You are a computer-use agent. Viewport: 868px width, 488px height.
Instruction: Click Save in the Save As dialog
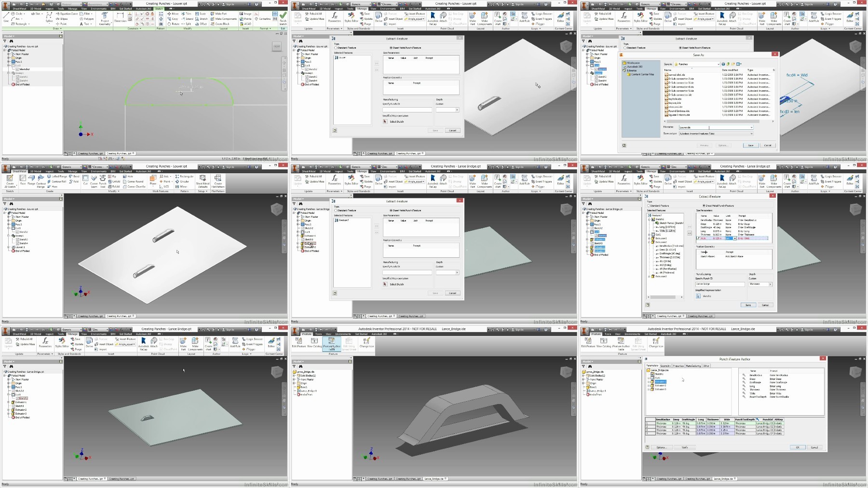(x=751, y=145)
